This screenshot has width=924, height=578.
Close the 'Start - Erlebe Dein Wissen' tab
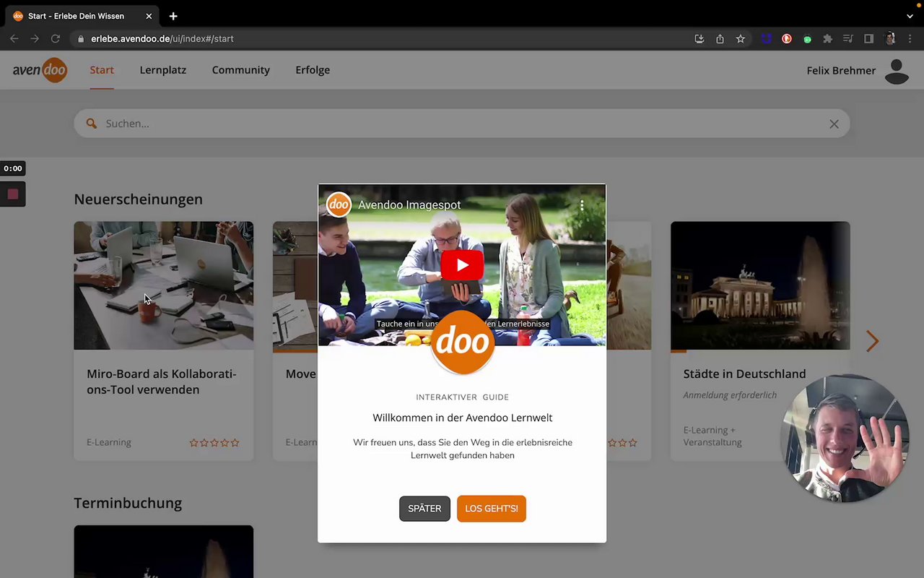click(x=149, y=16)
